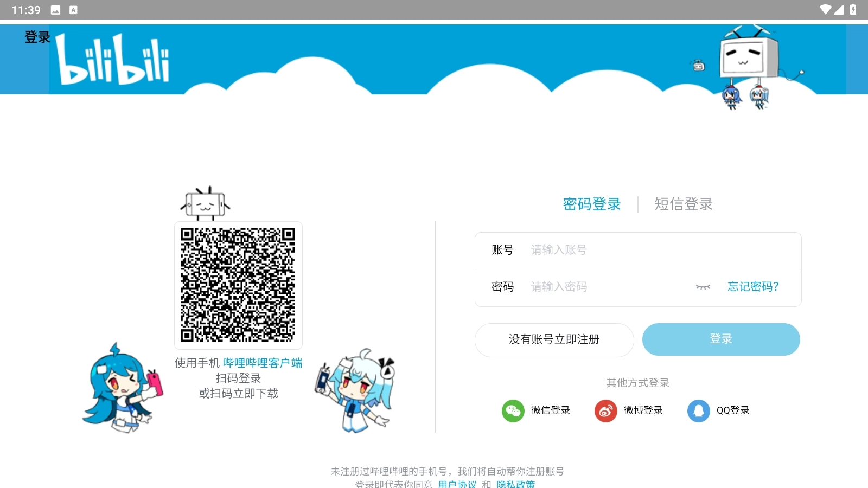Image resolution: width=868 pixels, height=488 pixels.
Task: Open the 隐私政策 privacy policy link
Action: (x=514, y=484)
